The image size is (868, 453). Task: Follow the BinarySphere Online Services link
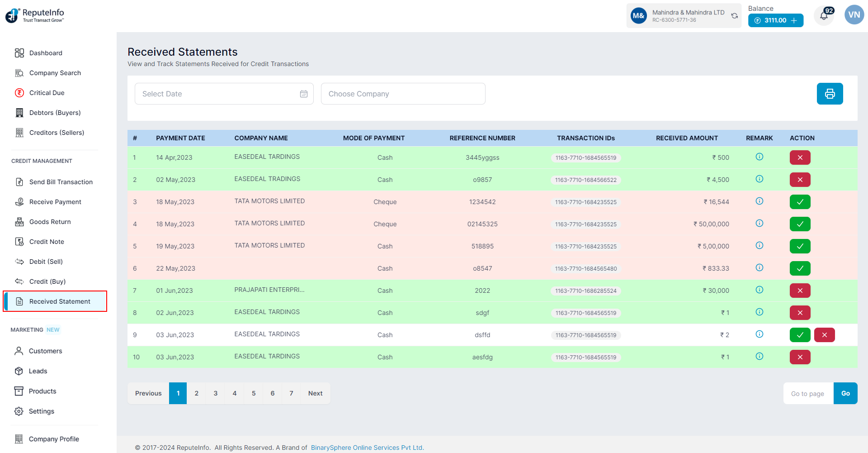pyautogui.click(x=367, y=448)
